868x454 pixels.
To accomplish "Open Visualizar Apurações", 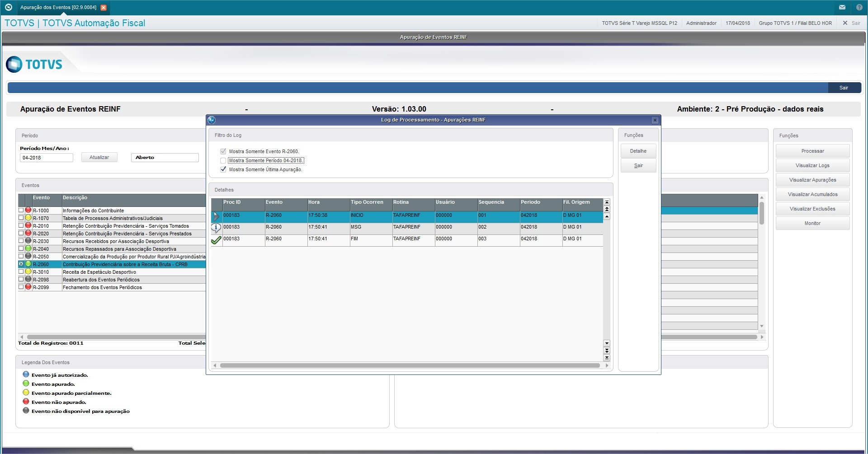I will coord(812,180).
